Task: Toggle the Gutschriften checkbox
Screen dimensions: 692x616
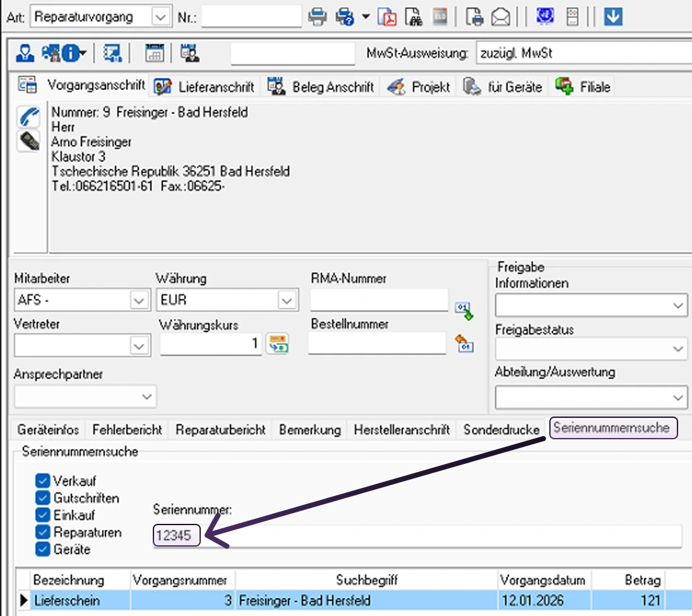Action: (x=43, y=498)
